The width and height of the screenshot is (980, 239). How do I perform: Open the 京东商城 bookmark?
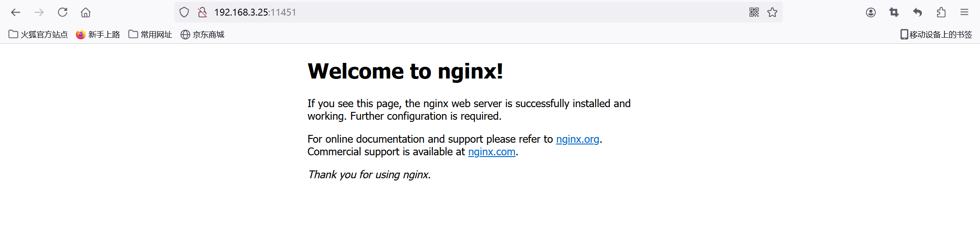pyautogui.click(x=202, y=34)
